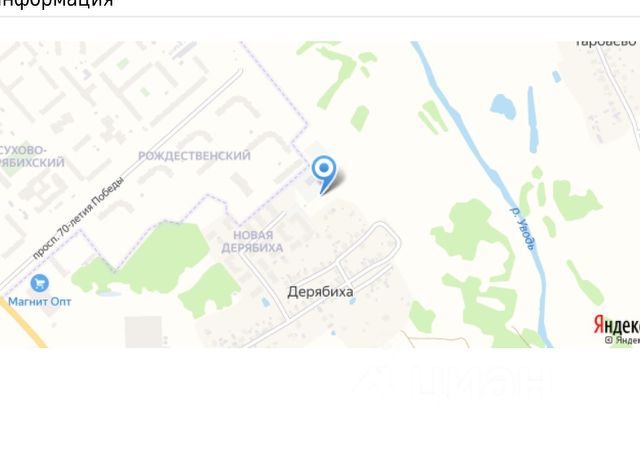Select the Дерябиха village label
This screenshot has height=471, width=640.
320,292
